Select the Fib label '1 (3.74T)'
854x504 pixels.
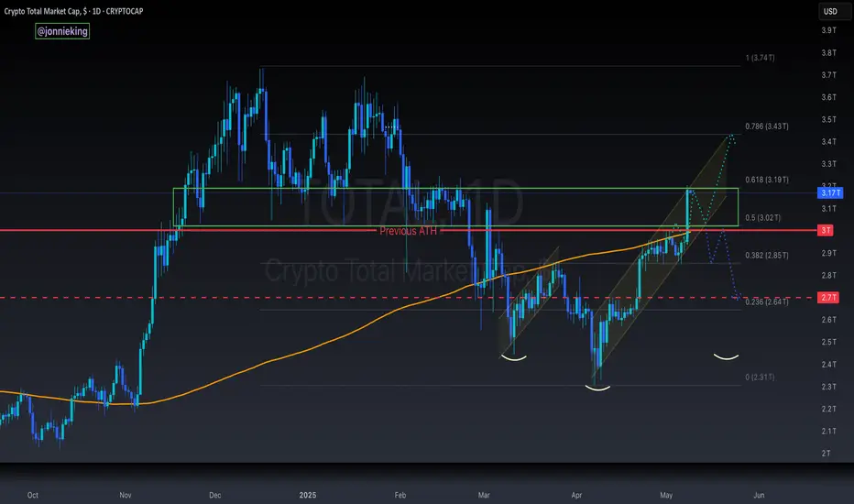click(x=760, y=58)
